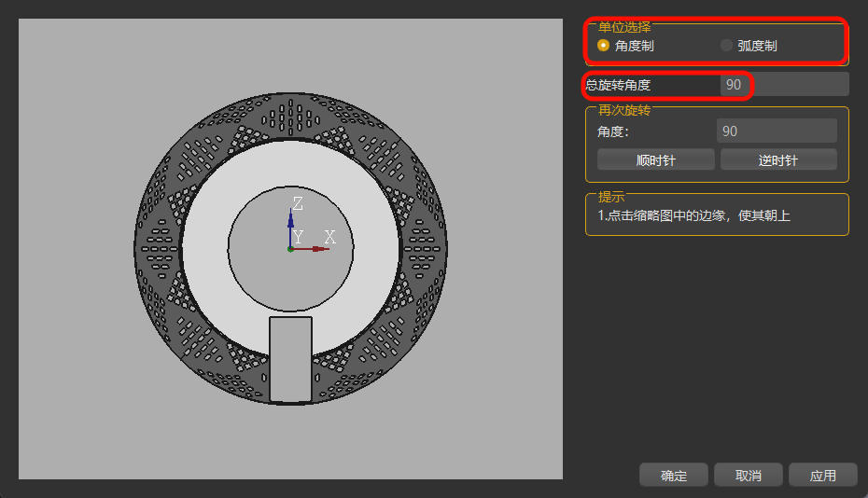Rotate counterclockwise with the 逆时针 button

point(777,160)
